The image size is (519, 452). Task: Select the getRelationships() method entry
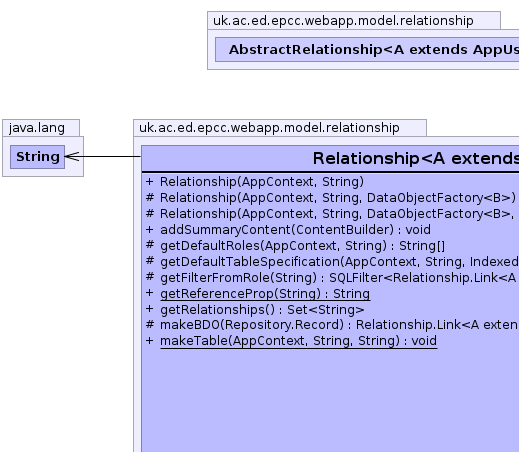(262, 310)
